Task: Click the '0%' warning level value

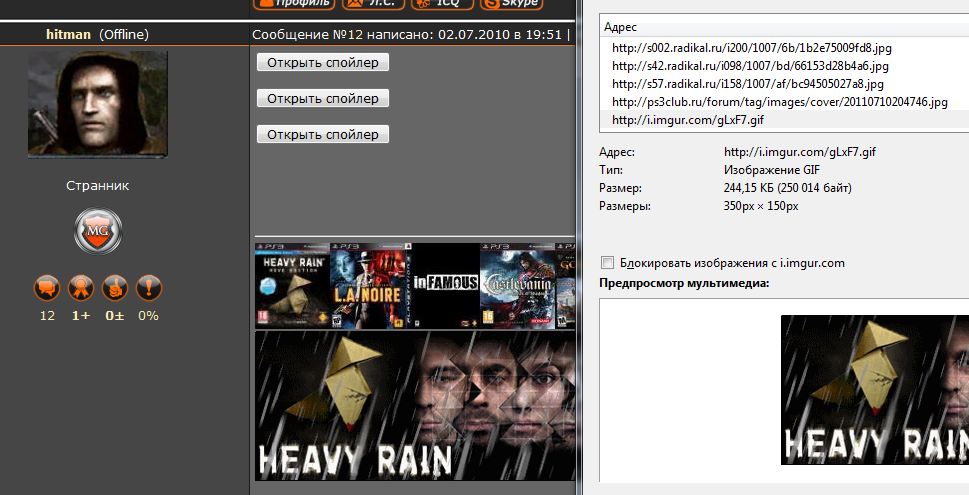Action: pyautogui.click(x=148, y=316)
